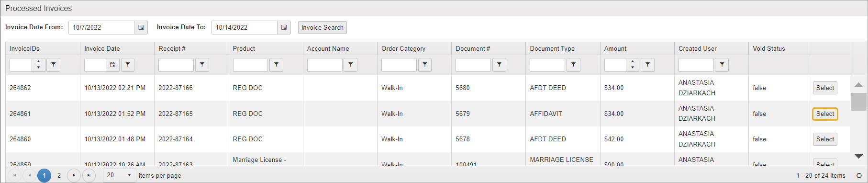
Task: Open filter menu for Product column
Action: click(276, 65)
